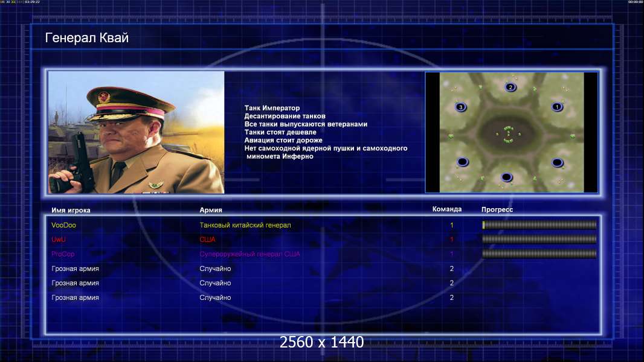This screenshot has width=644, height=362.
Task: Click VooDoo's loading progress bar
Action: pos(539,224)
